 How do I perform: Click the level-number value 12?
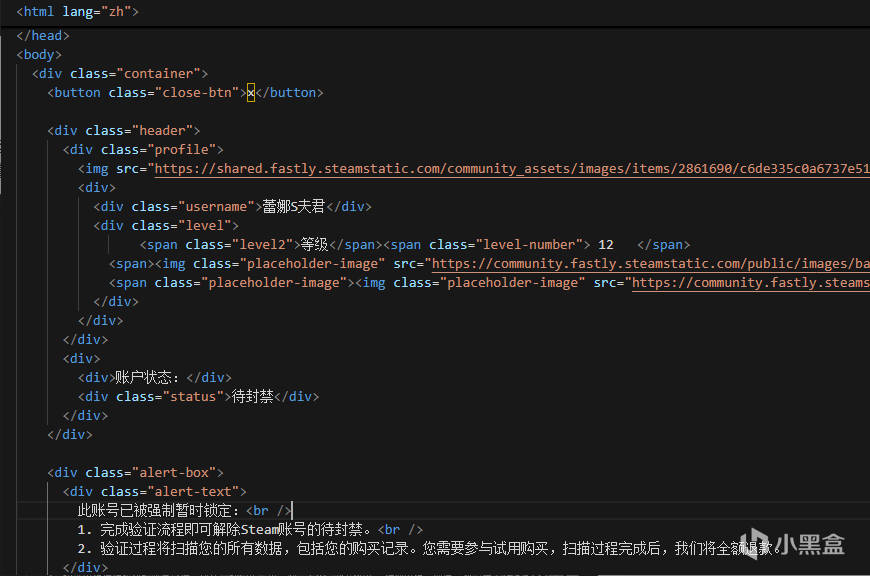[x=605, y=244]
